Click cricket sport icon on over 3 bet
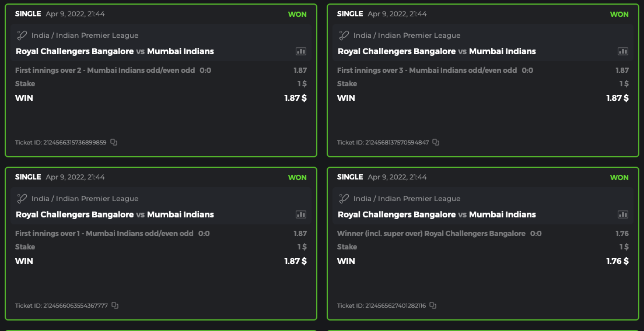 click(344, 36)
